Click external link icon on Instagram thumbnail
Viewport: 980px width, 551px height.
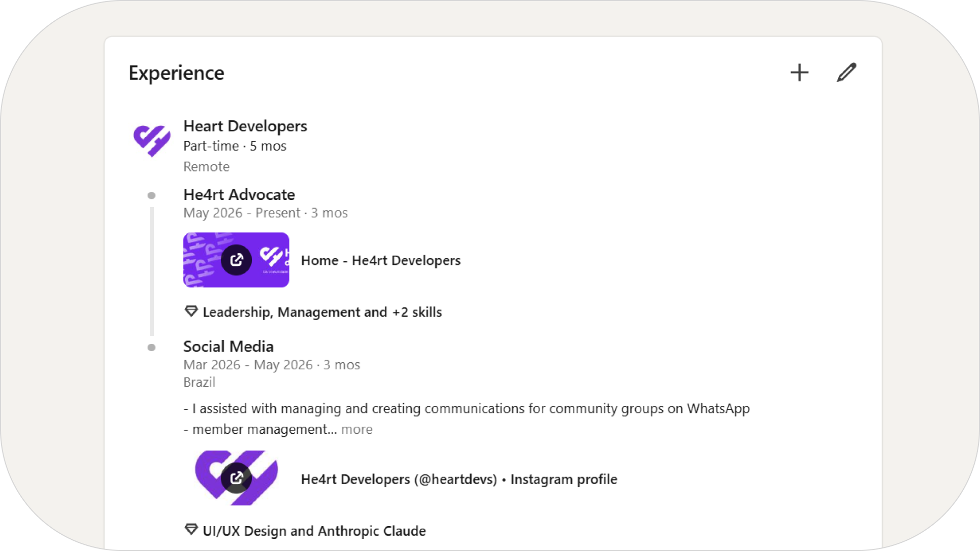[236, 478]
